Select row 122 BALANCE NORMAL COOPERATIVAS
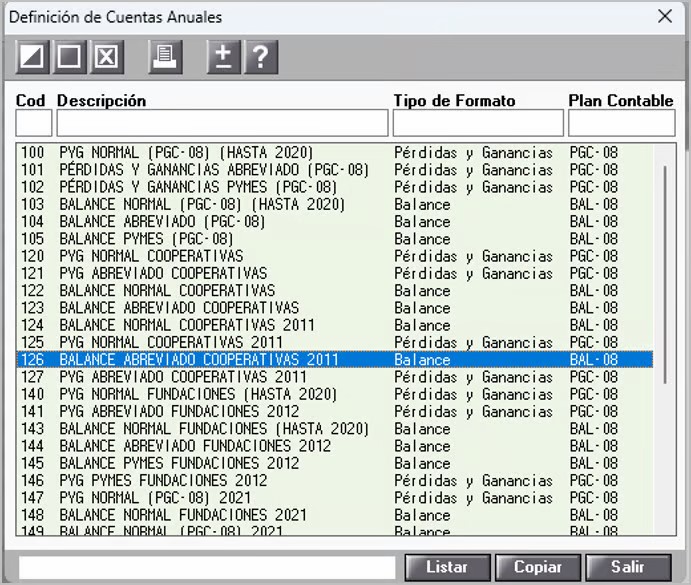The image size is (691, 585). [x=335, y=291]
